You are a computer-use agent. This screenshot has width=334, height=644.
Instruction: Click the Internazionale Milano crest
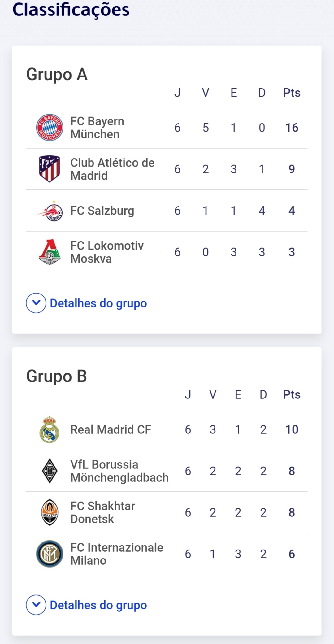[x=50, y=554]
